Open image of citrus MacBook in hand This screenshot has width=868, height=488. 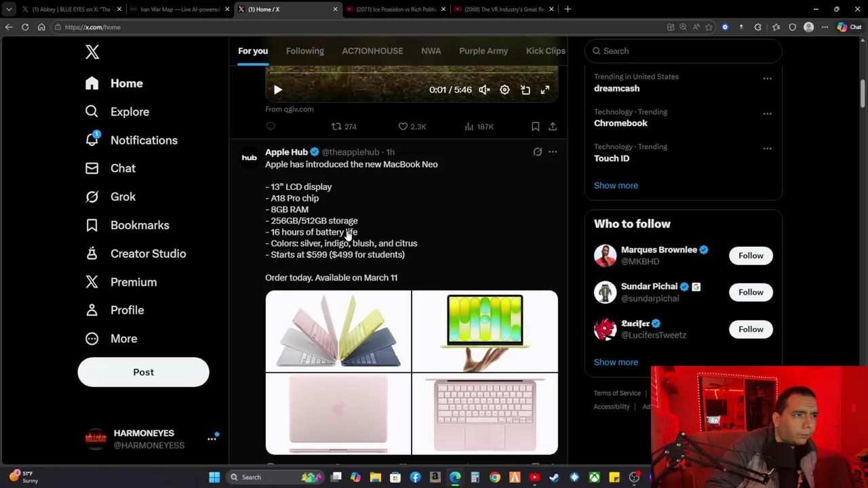485,331
